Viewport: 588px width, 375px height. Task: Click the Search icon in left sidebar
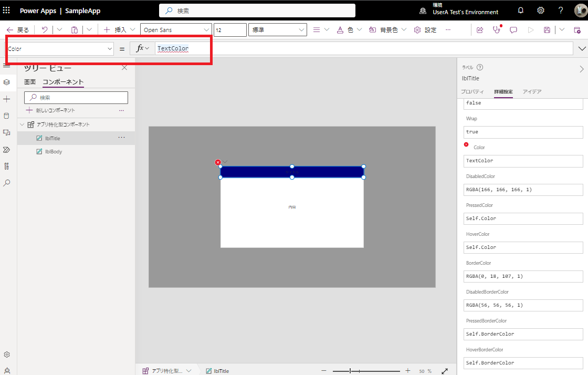click(7, 183)
